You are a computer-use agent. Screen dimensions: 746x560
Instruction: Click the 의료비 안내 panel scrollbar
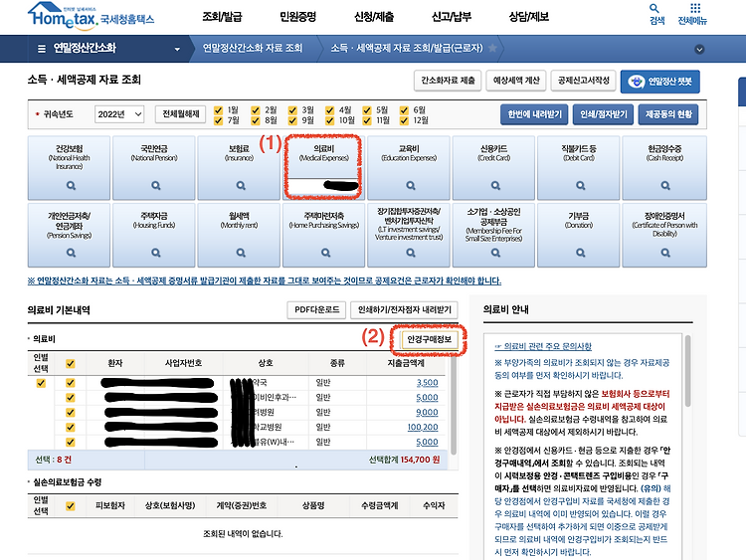click(688, 371)
